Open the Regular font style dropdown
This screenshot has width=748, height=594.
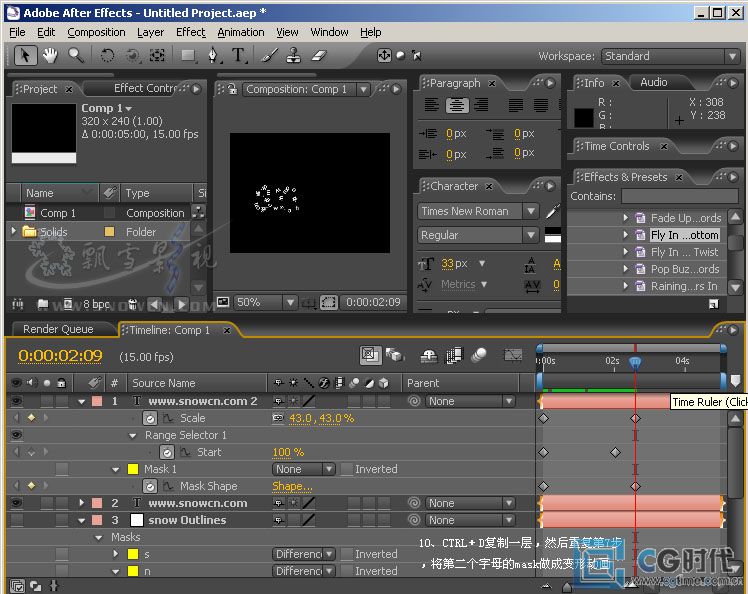coord(478,235)
